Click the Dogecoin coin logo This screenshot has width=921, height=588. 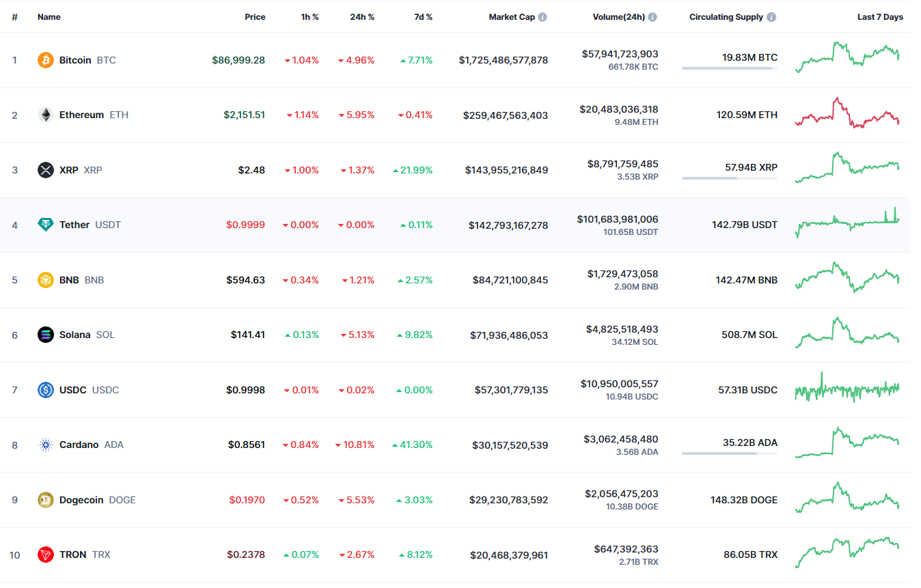pos(46,500)
